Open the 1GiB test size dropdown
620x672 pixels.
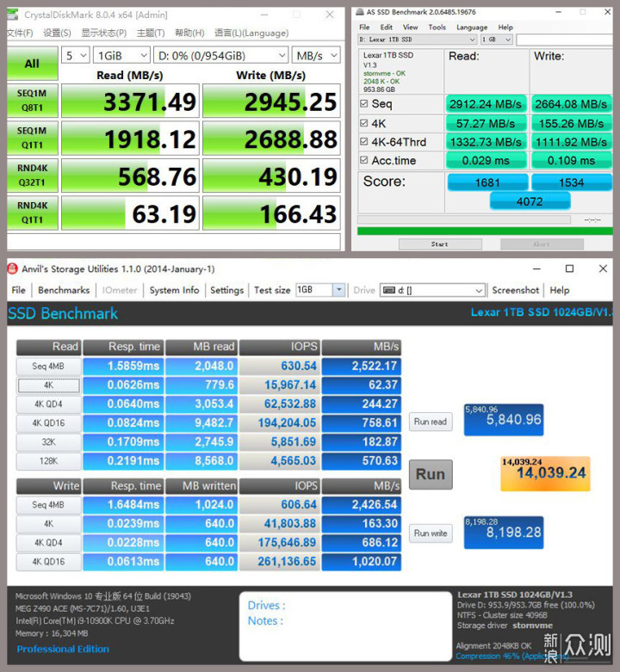(121, 55)
